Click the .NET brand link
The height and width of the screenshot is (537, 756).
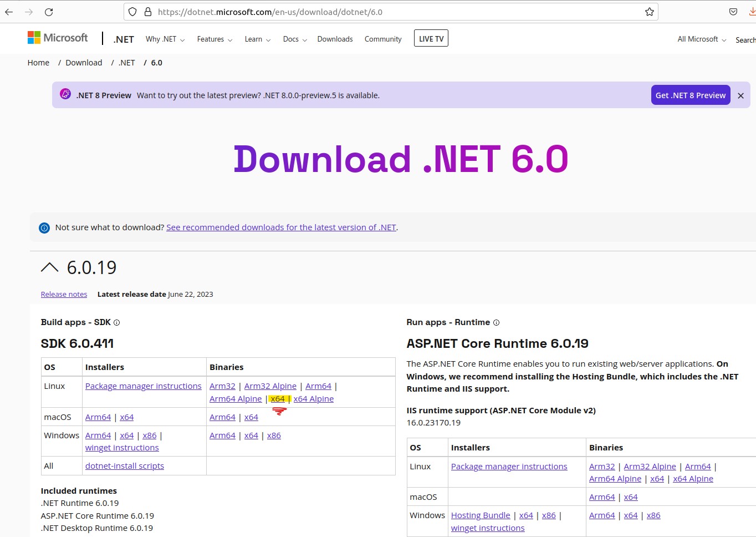pyautogui.click(x=124, y=39)
